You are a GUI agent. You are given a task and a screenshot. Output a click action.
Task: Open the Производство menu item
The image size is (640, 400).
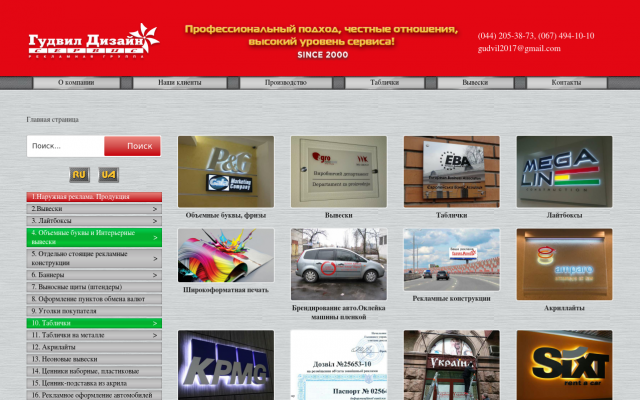[286, 82]
